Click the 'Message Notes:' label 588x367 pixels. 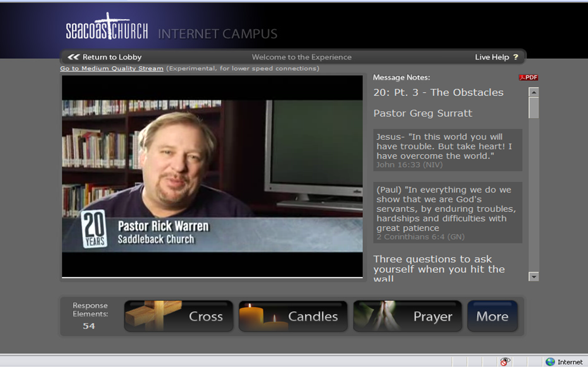tap(401, 78)
